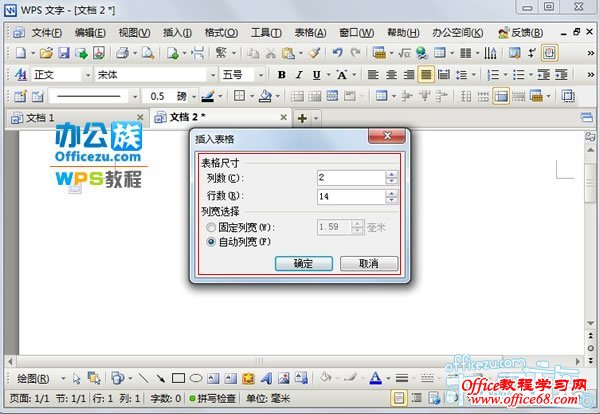Select the auto column width radio button
Image resolution: width=600 pixels, height=414 pixels.
pos(210,242)
